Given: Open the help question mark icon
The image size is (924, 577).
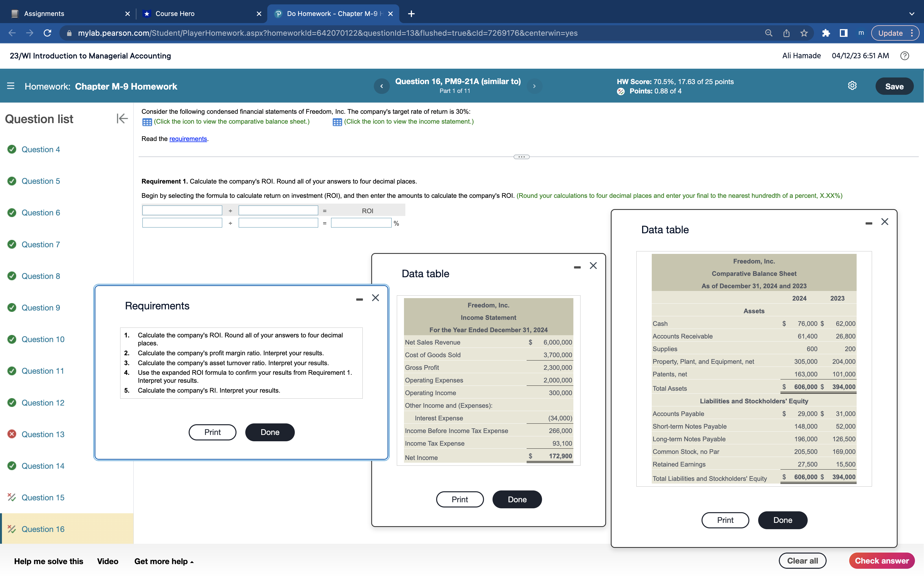Looking at the screenshot, I should (x=904, y=56).
